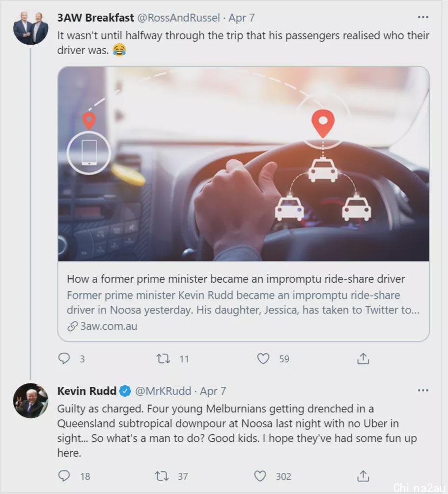The width and height of the screenshot is (448, 494).
Task: Visit the @MrKRudd handle
Action: [x=163, y=391]
